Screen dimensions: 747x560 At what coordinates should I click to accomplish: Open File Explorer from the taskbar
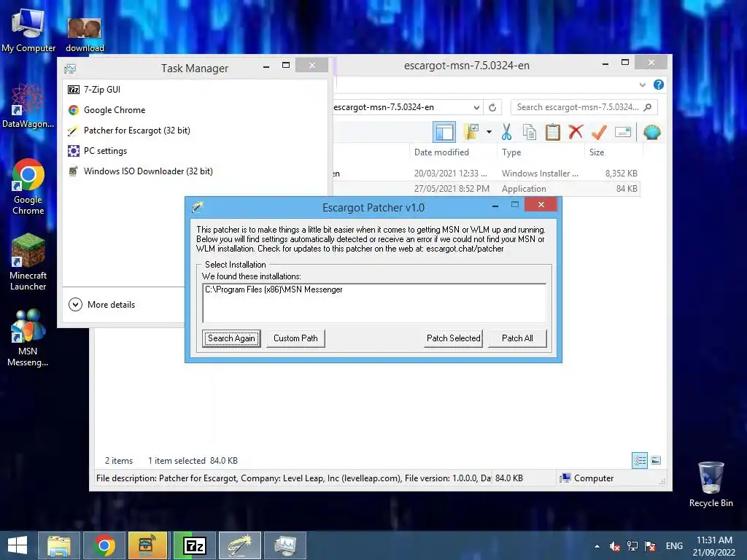pyautogui.click(x=58, y=545)
